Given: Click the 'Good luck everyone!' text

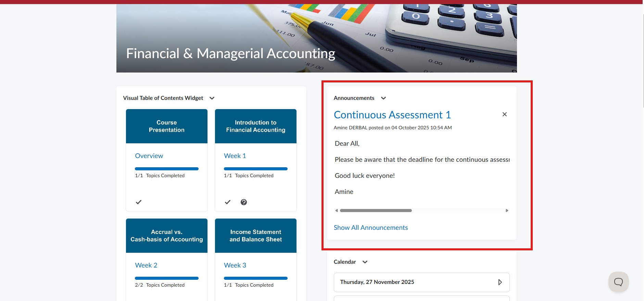Looking at the screenshot, I should 365,176.
